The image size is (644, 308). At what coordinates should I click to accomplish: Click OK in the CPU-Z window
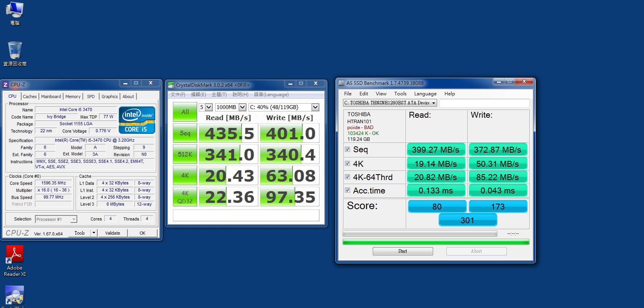(x=143, y=233)
